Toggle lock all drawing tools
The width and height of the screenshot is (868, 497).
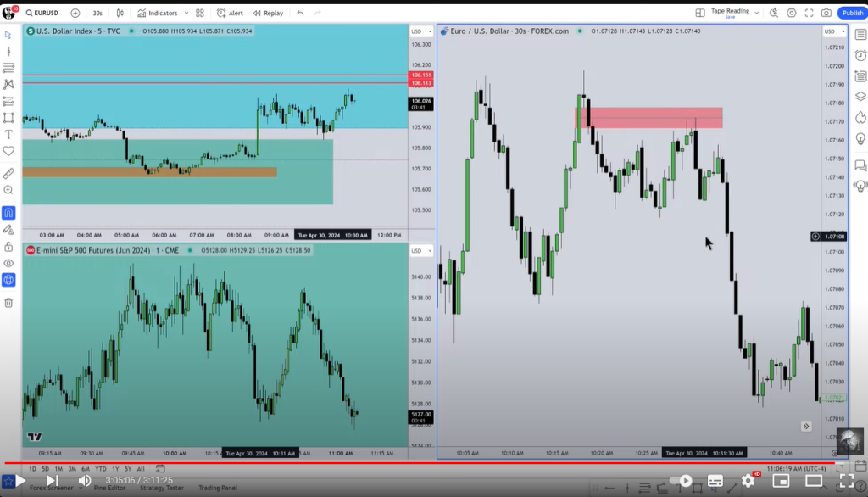pos(8,247)
